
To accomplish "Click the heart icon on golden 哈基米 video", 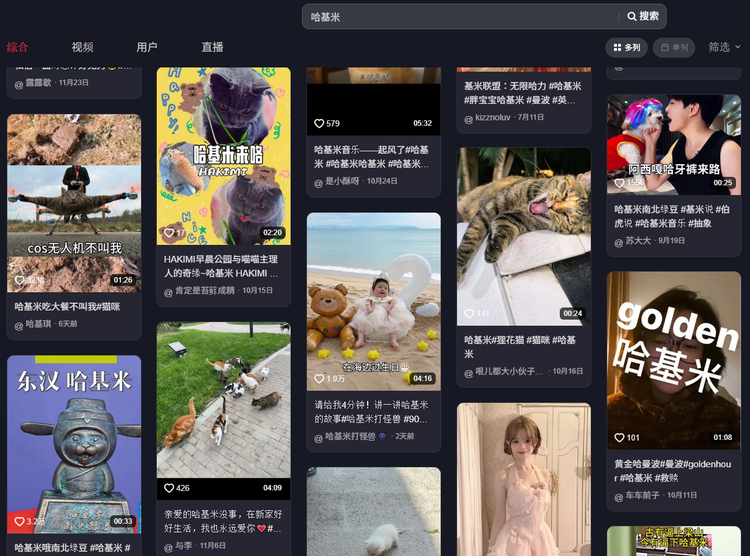I will click(x=619, y=437).
